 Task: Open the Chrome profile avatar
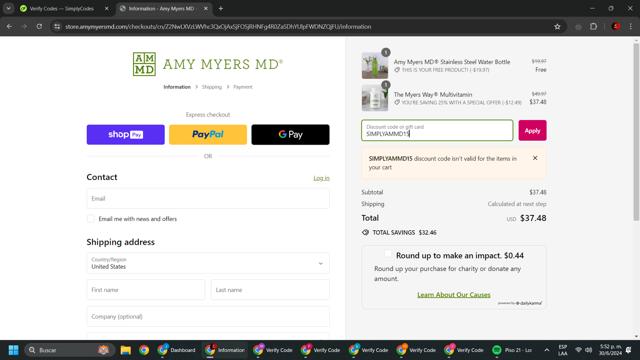(616, 27)
